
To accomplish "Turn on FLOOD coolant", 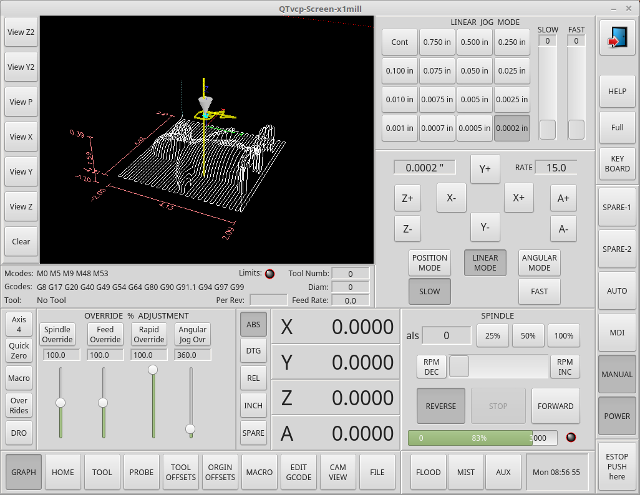I will pyautogui.click(x=428, y=471).
